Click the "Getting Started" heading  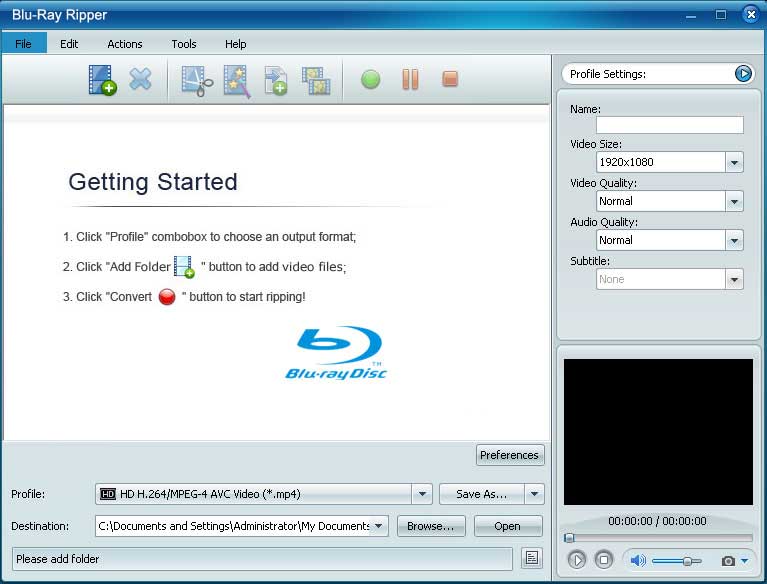click(x=153, y=182)
